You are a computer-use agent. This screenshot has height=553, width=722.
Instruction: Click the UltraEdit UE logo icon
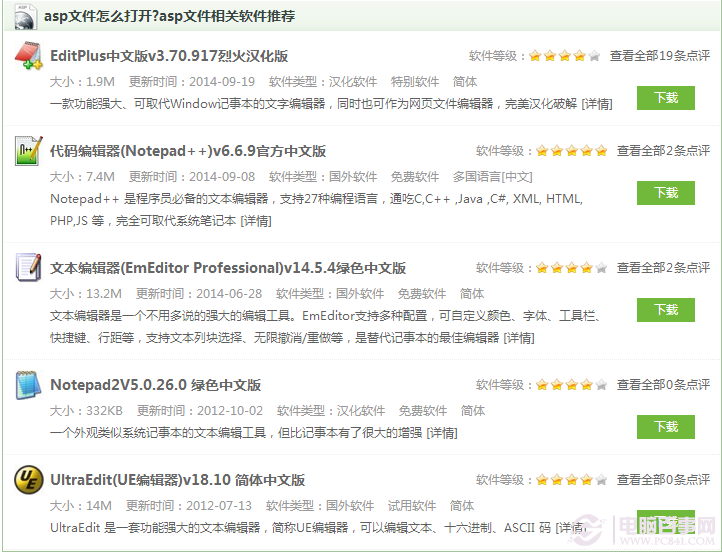(x=29, y=479)
